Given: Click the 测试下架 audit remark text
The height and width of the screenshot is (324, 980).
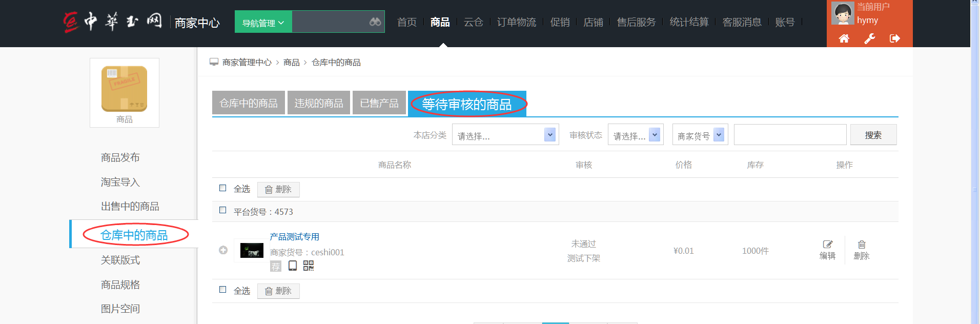Looking at the screenshot, I should (584, 258).
